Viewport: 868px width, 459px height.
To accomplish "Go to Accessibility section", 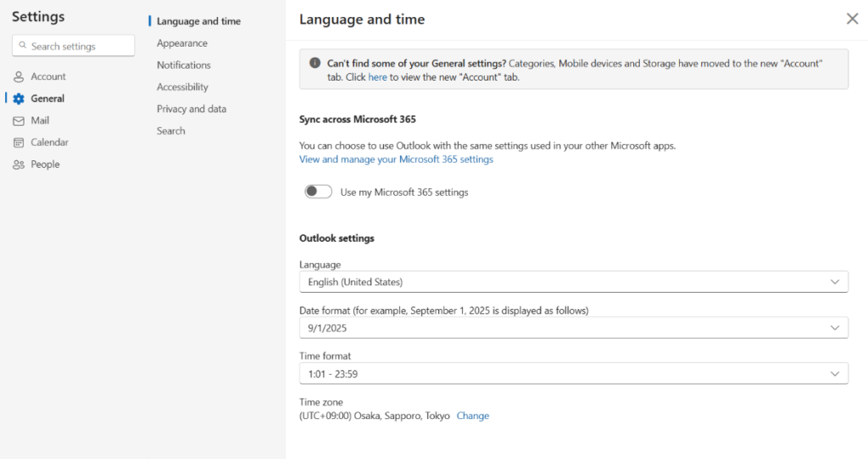I will pos(183,87).
